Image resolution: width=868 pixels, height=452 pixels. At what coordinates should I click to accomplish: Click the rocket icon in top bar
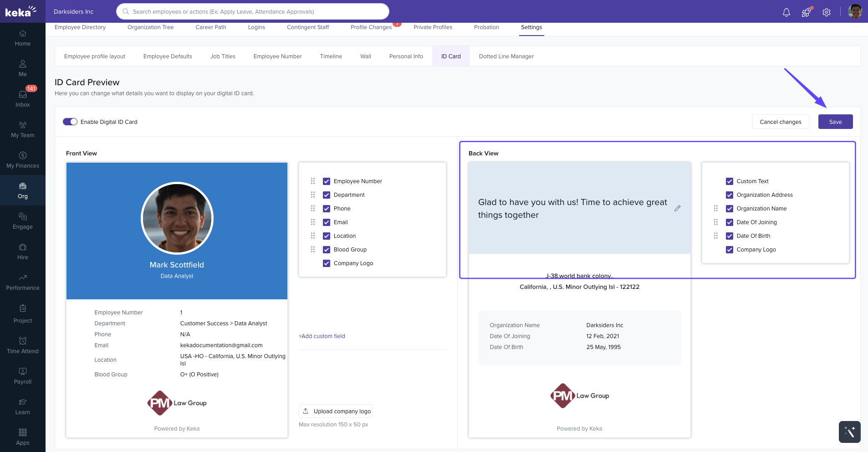pos(806,12)
